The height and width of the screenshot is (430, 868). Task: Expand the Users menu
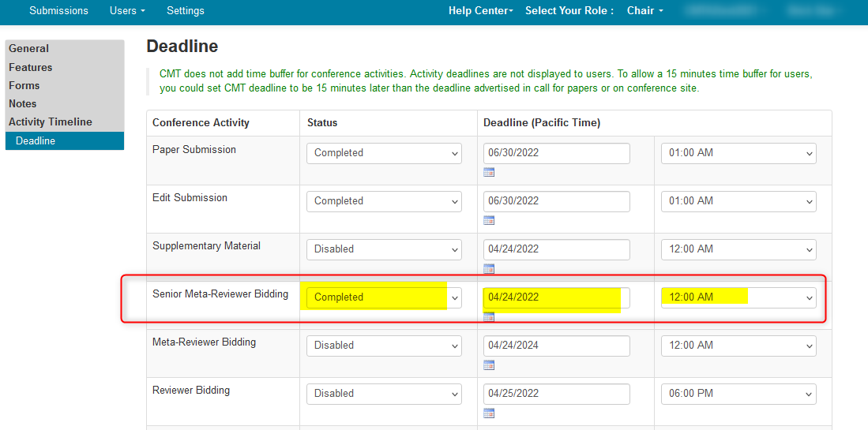coord(127,10)
